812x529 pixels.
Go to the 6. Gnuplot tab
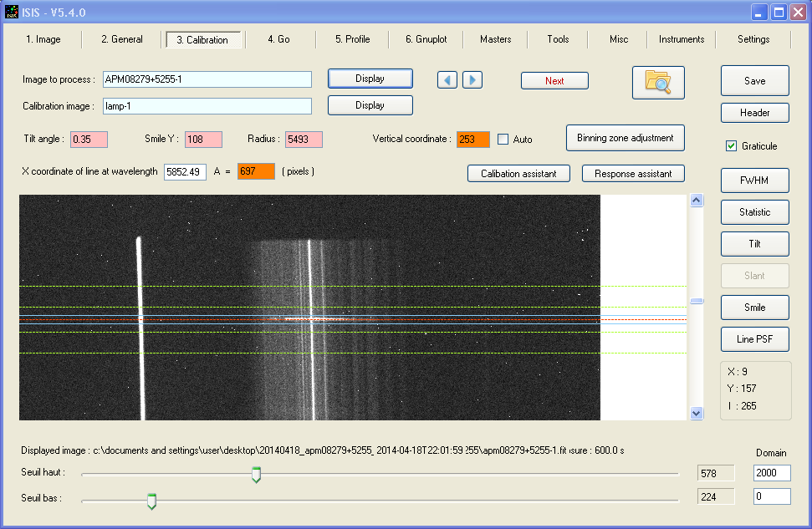coord(426,39)
